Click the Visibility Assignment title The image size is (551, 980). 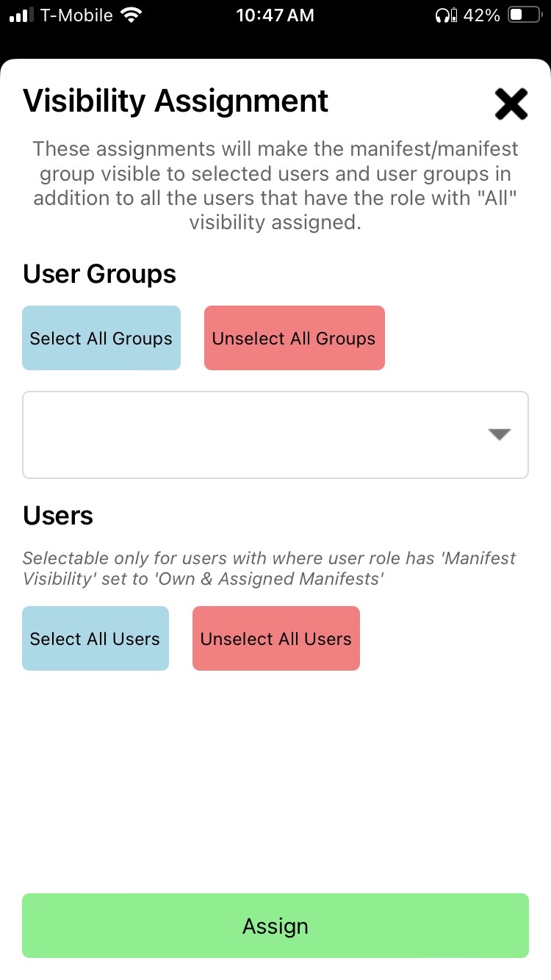click(x=176, y=101)
